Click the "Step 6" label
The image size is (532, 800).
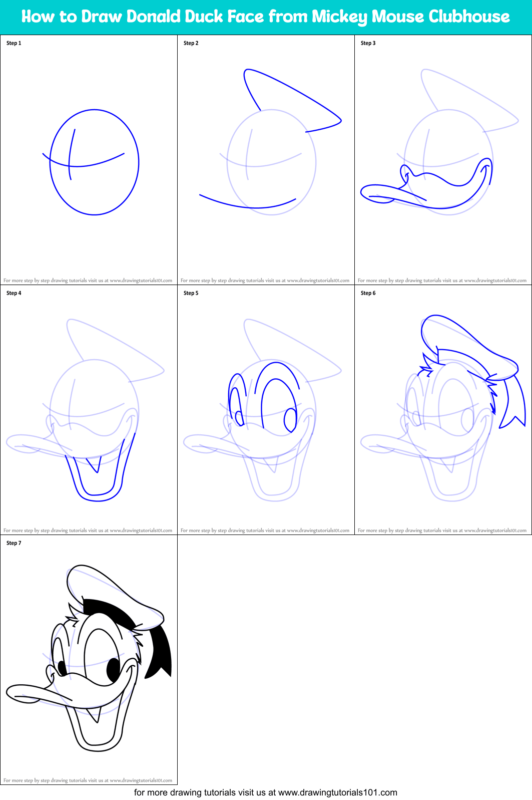click(x=368, y=293)
